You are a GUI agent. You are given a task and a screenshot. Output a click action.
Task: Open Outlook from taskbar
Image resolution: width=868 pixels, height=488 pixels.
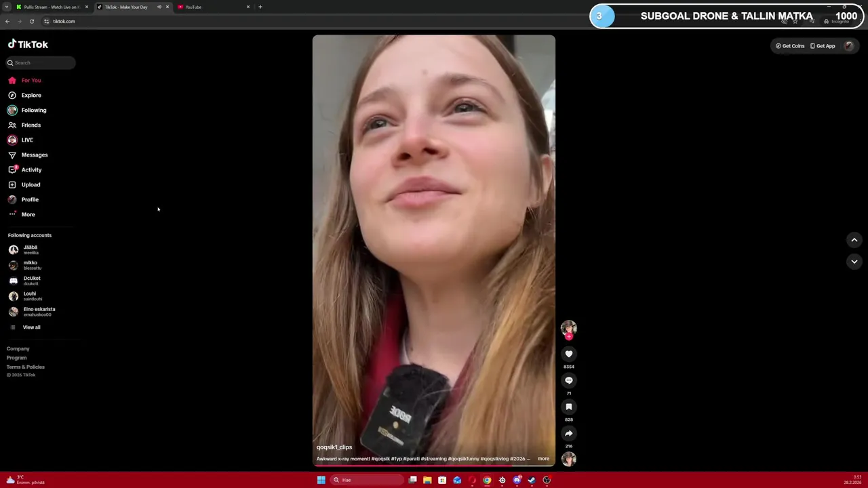click(x=457, y=480)
